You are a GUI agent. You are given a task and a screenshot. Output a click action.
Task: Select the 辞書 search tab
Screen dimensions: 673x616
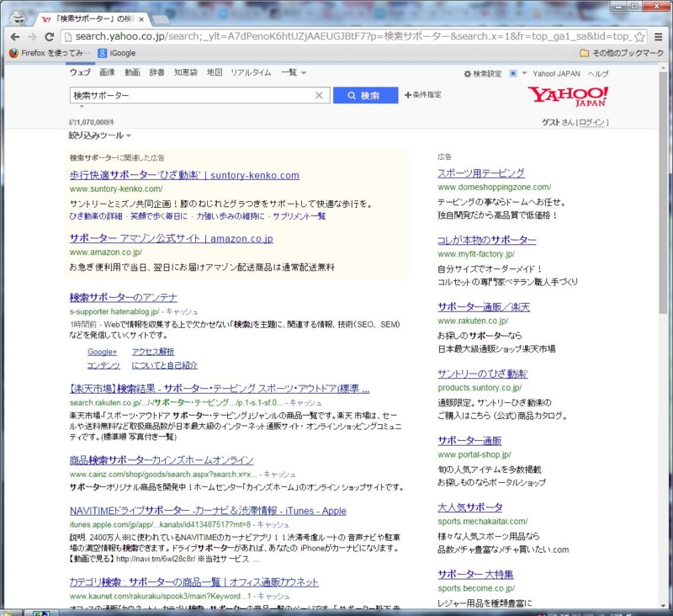tap(157, 72)
